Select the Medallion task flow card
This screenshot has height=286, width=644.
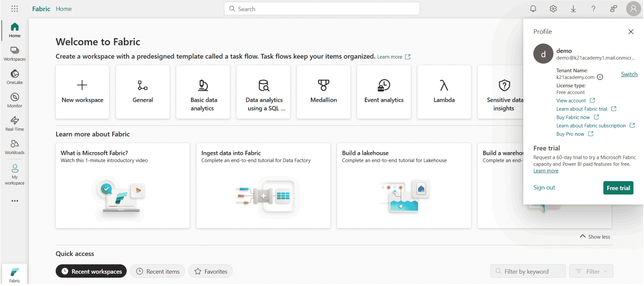[x=324, y=92]
